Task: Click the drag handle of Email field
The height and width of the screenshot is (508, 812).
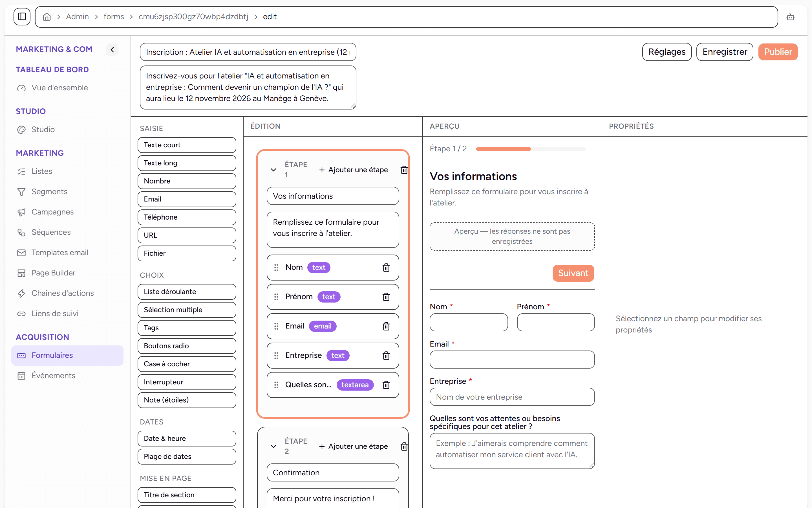Action: (276, 326)
